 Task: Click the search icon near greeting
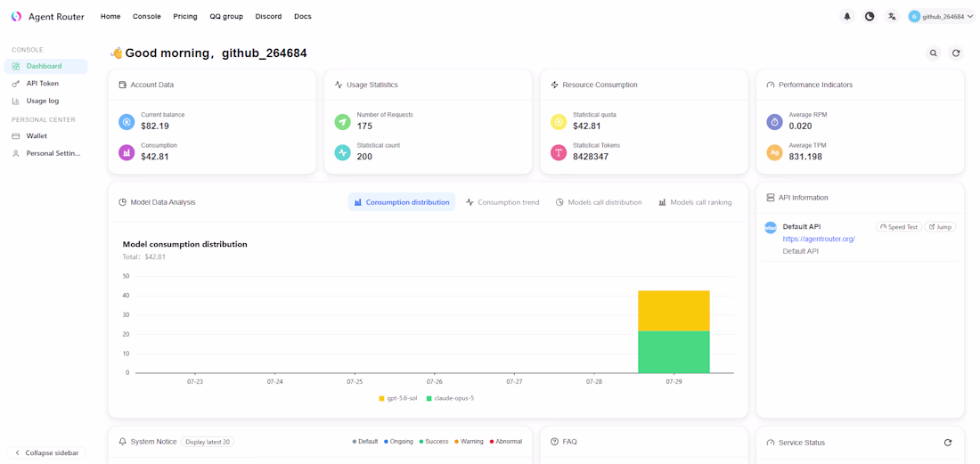(x=933, y=53)
